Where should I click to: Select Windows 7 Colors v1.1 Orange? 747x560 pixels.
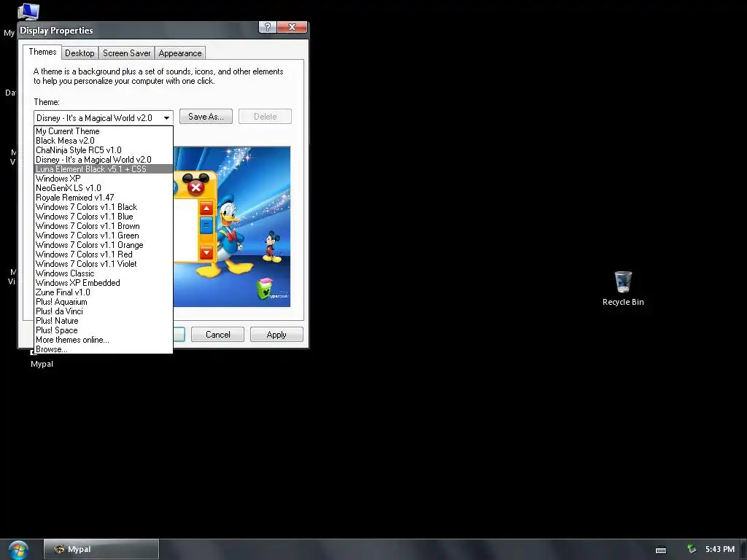[x=104, y=245]
